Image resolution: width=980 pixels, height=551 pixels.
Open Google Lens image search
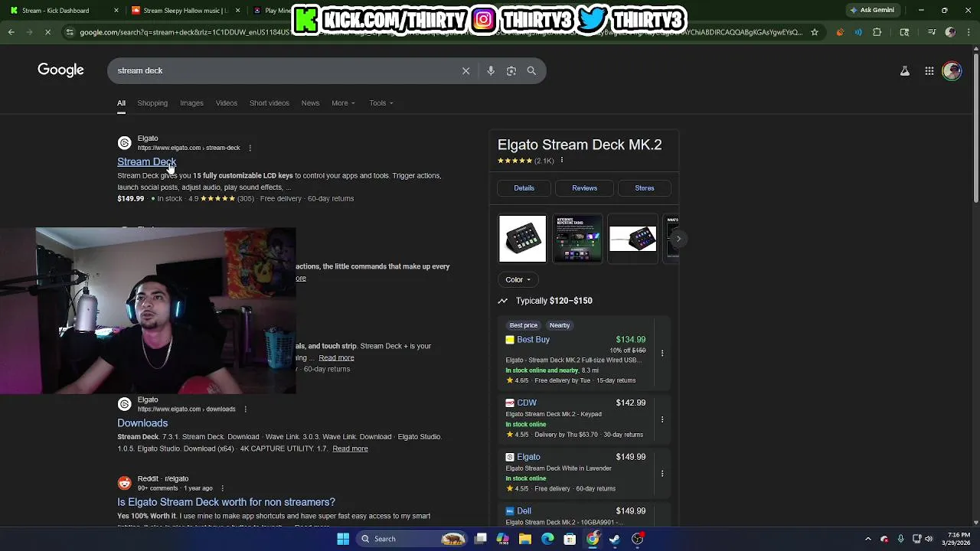(x=511, y=70)
